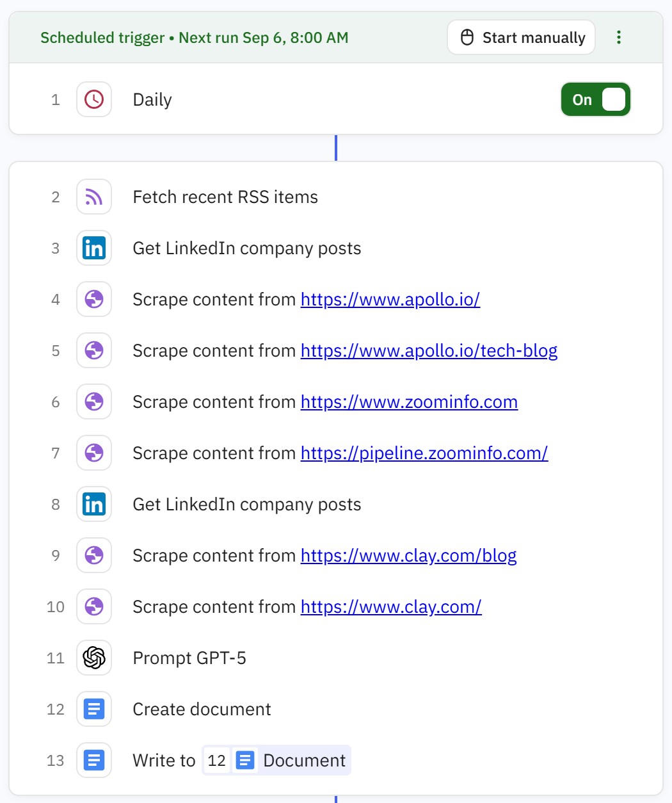The height and width of the screenshot is (803, 672).
Task: Click the globe icon beside the apollo.io/tech-blog step
Action: [94, 350]
